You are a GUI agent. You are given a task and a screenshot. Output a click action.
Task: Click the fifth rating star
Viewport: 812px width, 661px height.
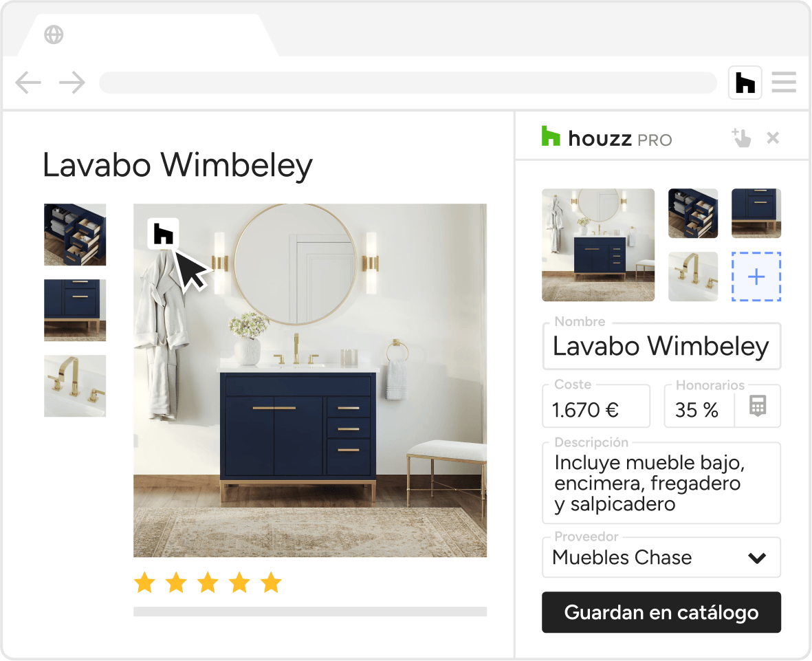pyautogui.click(x=271, y=583)
